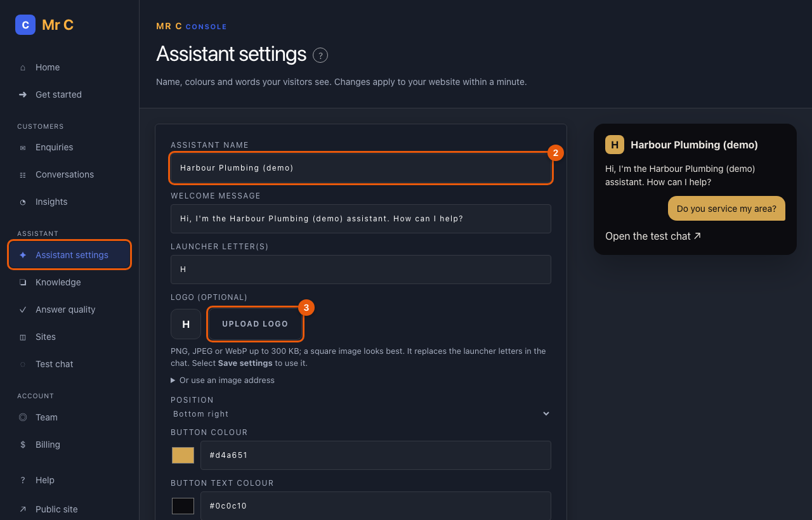Click the H logo preview thumbnail

click(186, 324)
